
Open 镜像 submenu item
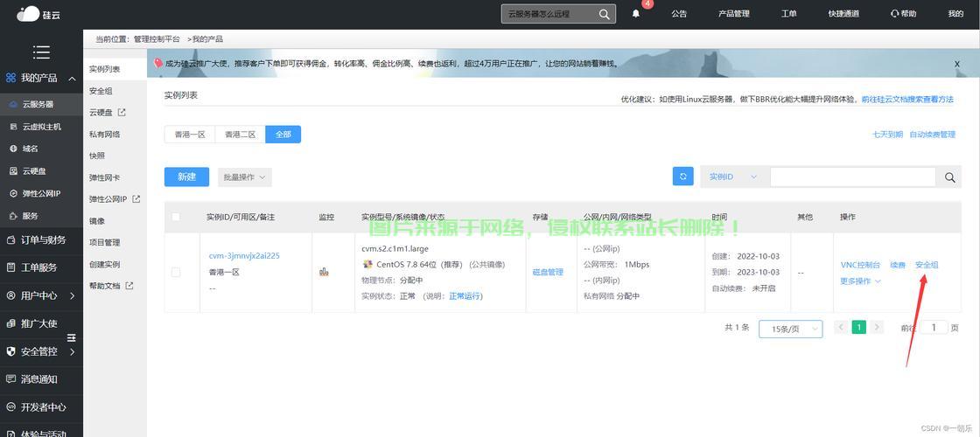pos(97,221)
